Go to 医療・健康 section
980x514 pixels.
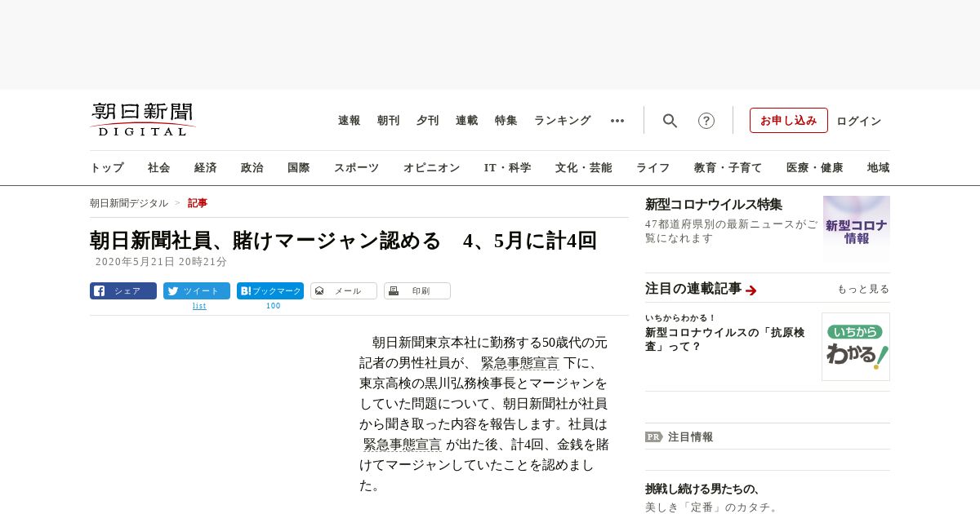815,168
